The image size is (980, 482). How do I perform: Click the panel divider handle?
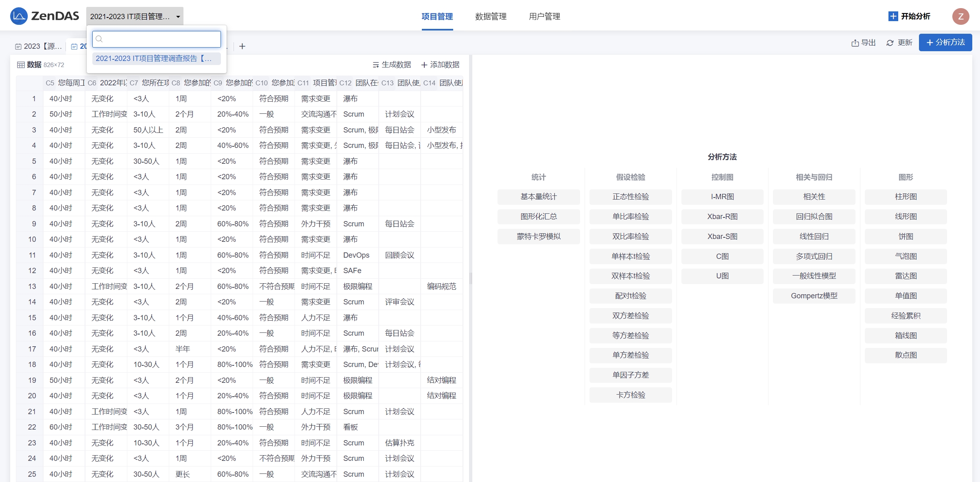[x=471, y=278]
